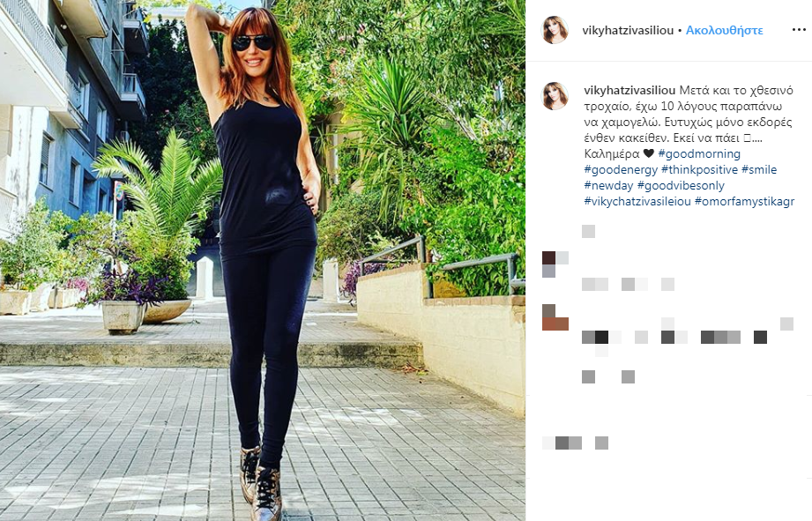Click the blurred text of second comment
812x521 pixels.
tap(688, 337)
